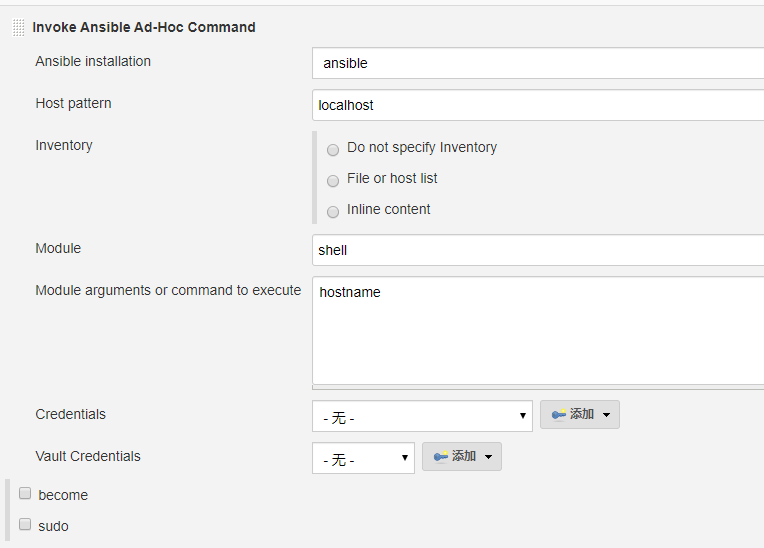Choose the 'File or host list' inventory option
The width and height of the screenshot is (764, 548).
pyautogui.click(x=333, y=181)
